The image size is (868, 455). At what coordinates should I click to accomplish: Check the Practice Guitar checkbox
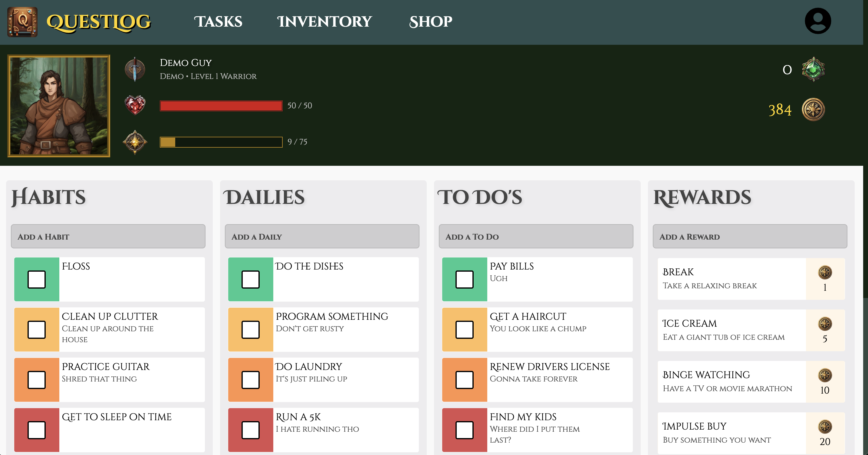click(x=36, y=380)
